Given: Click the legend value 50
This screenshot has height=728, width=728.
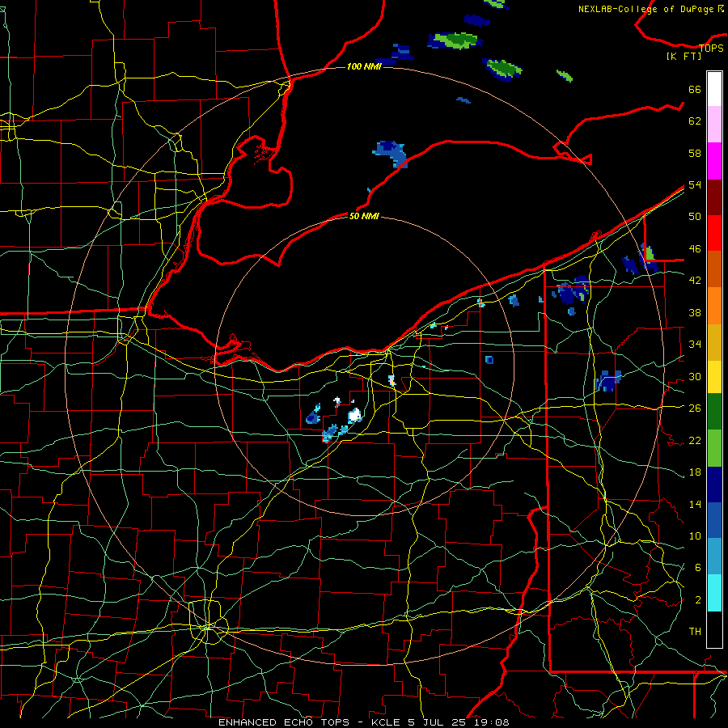Looking at the screenshot, I should [695, 216].
